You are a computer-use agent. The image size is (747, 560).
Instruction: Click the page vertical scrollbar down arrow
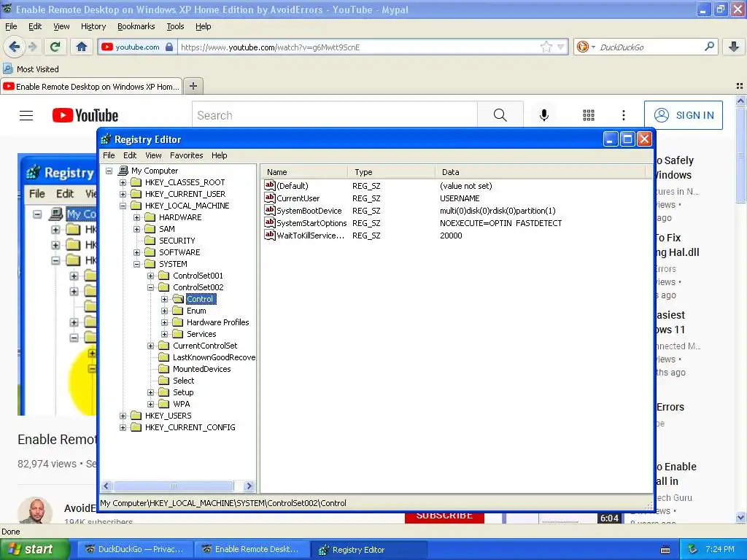click(740, 517)
